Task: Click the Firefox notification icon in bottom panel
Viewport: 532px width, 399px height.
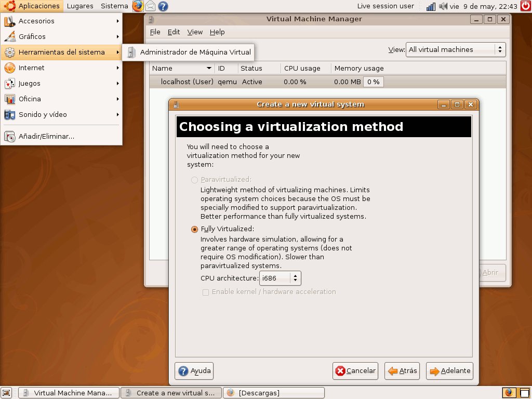Action: pyautogui.click(x=509, y=393)
